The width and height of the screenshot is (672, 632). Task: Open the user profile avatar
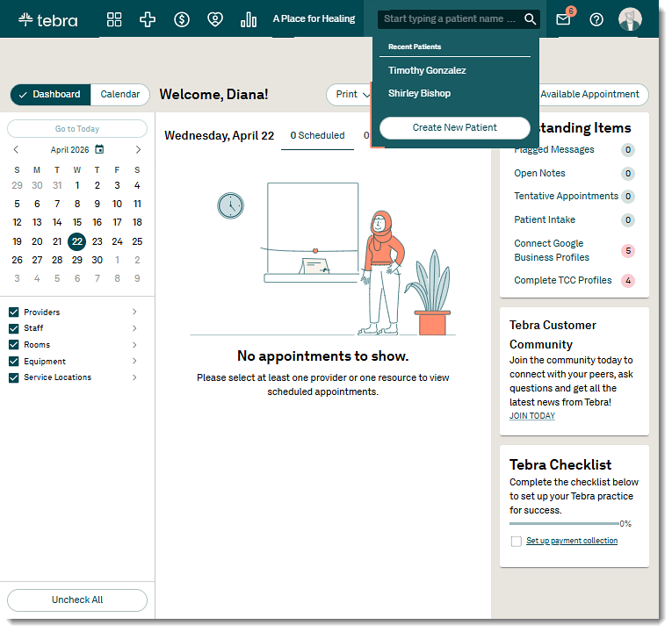point(630,19)
